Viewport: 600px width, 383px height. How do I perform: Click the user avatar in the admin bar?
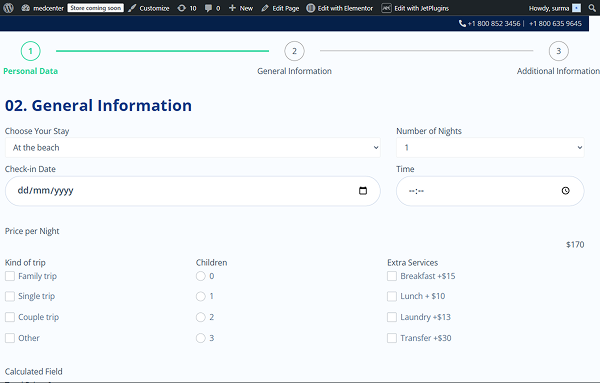576,8
